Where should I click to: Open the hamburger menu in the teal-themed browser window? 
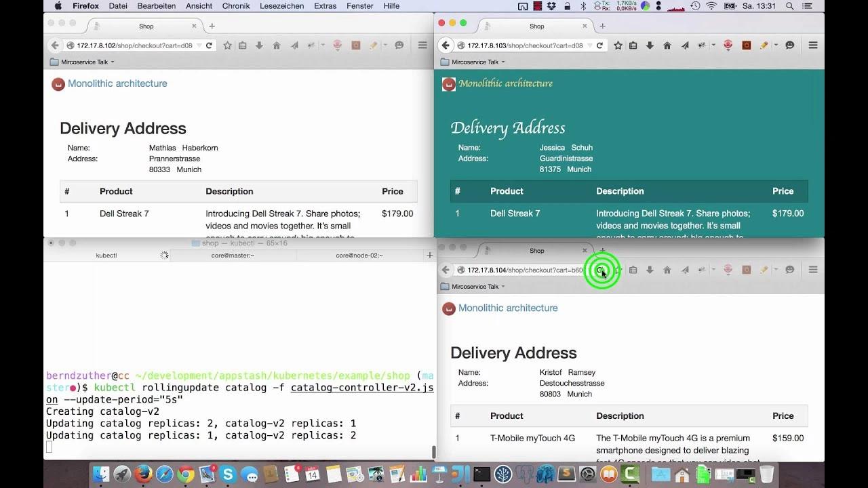point(813,45)
